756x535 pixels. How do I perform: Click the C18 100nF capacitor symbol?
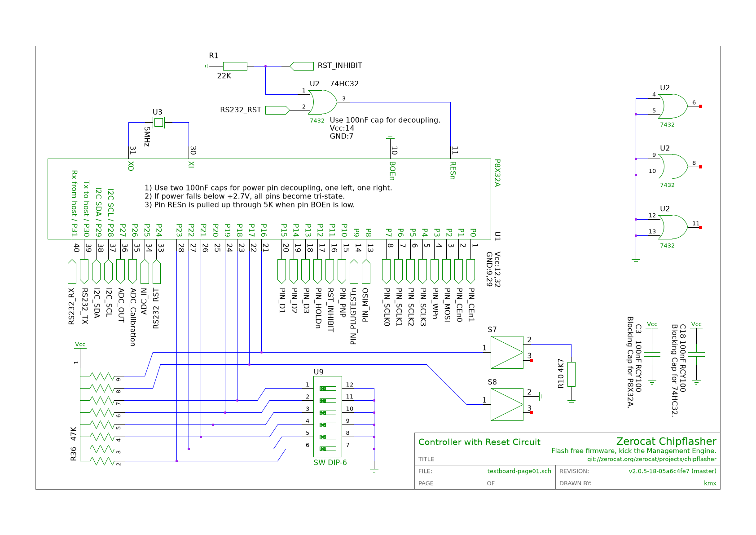click(696, 354)
